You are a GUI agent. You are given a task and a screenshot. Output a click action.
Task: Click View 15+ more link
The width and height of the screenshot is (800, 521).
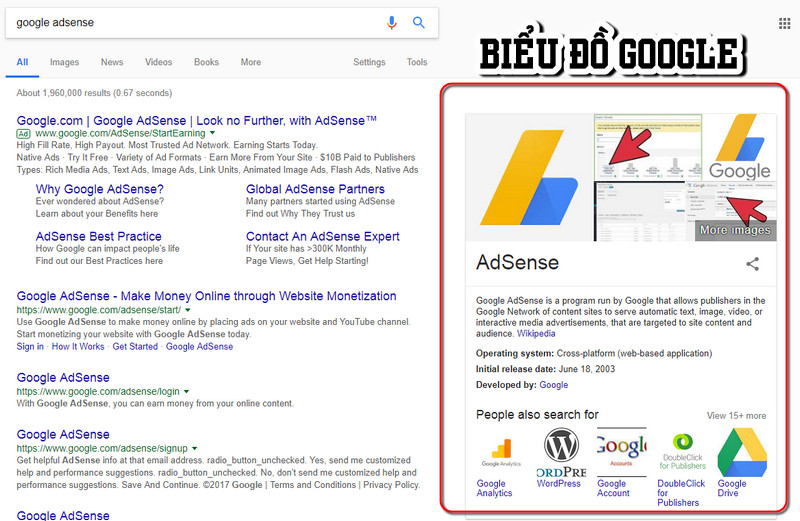pos(736,416)
